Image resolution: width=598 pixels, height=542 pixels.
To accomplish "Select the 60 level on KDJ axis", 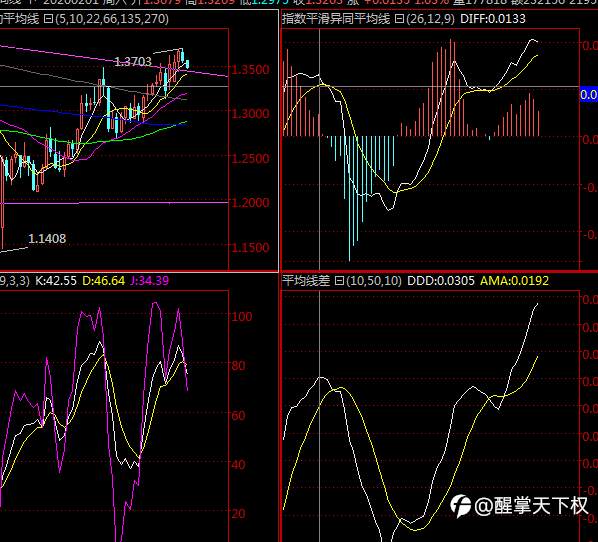I will [238, 415].
